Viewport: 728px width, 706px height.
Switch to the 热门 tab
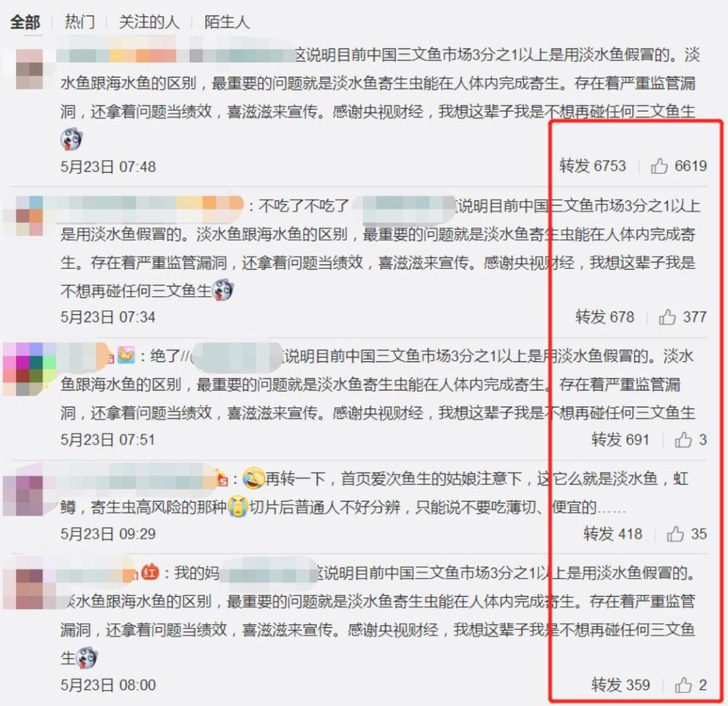(80, 22)
